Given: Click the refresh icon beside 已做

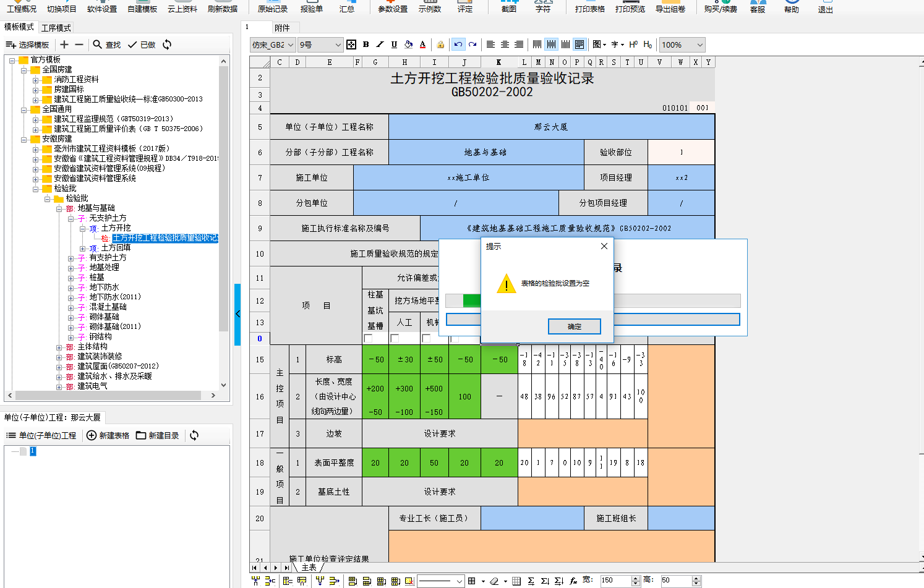Looking at the screenshot, I should pyautogui.click(x=167, y=45).
